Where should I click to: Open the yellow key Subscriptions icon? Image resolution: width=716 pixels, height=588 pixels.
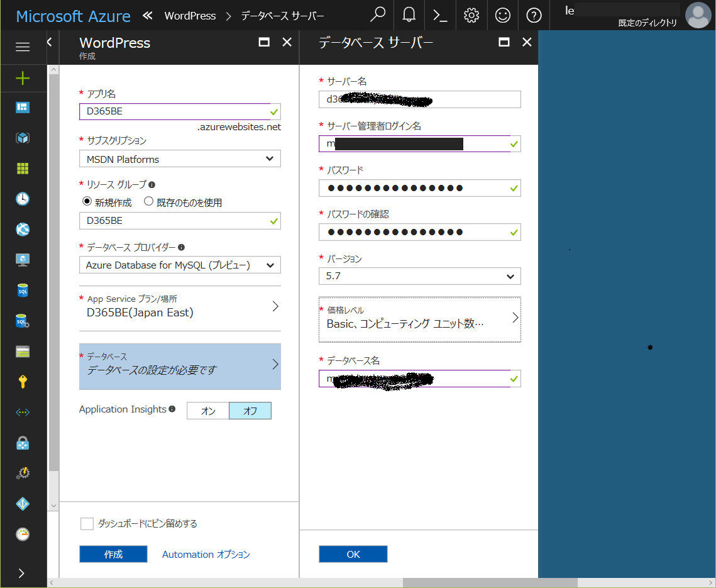pos(23,382)
